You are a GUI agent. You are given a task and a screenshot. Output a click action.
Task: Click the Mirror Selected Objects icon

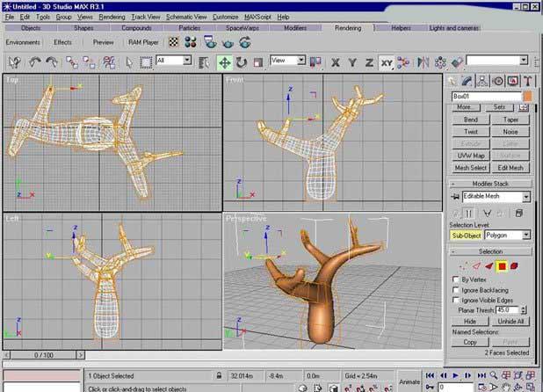[x=423, y=62]
